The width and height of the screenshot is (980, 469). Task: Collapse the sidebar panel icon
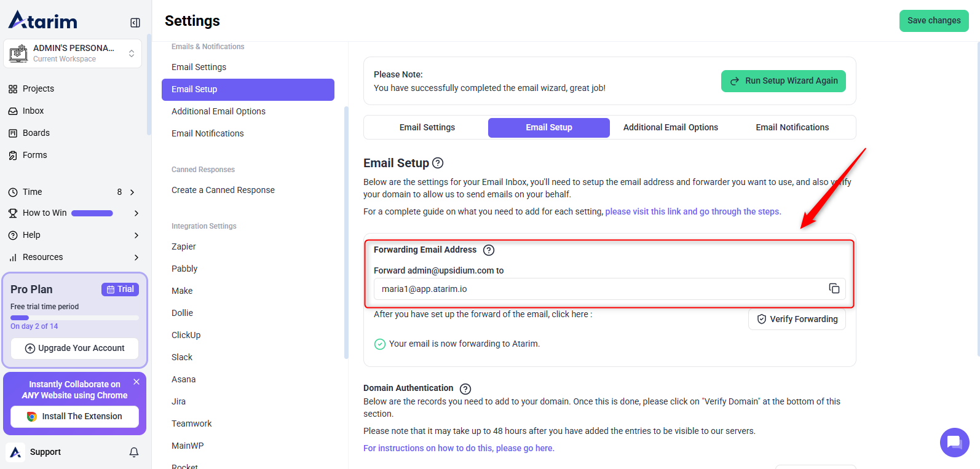[135, 23]
